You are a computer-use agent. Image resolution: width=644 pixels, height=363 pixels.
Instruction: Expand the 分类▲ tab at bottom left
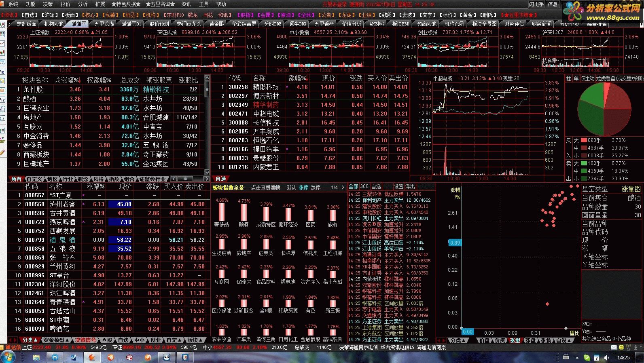click(30, 340)
